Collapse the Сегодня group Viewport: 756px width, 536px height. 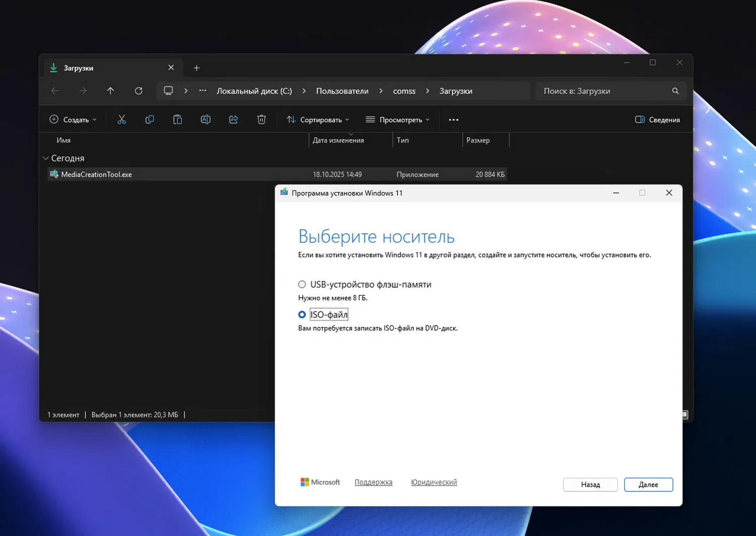[x=46, y=158]
